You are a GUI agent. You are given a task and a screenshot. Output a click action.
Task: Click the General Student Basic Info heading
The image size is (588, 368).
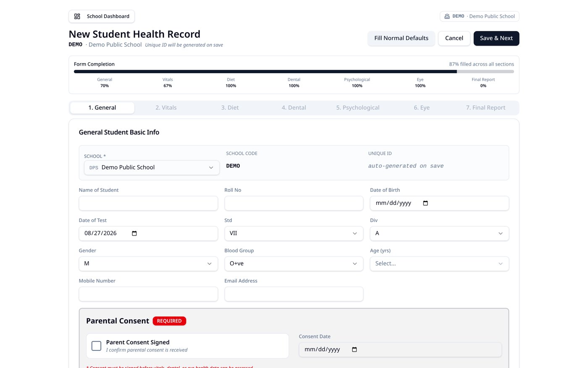[119, 132]
